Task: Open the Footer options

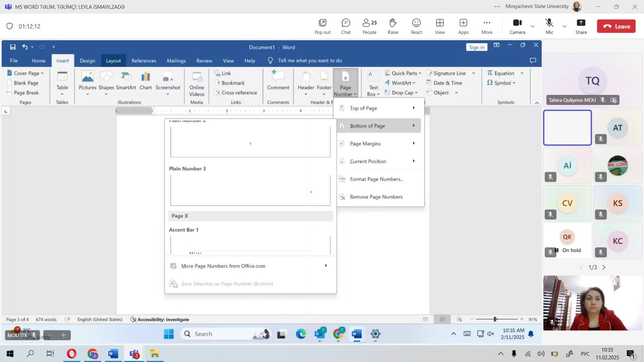Action: [x=324, y=83]
